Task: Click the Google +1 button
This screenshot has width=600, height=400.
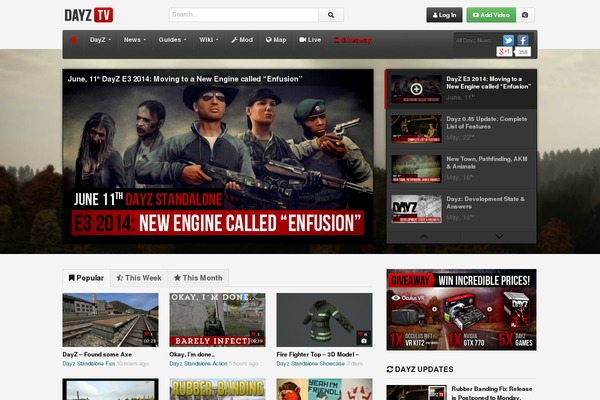Action: click(504, 51)
